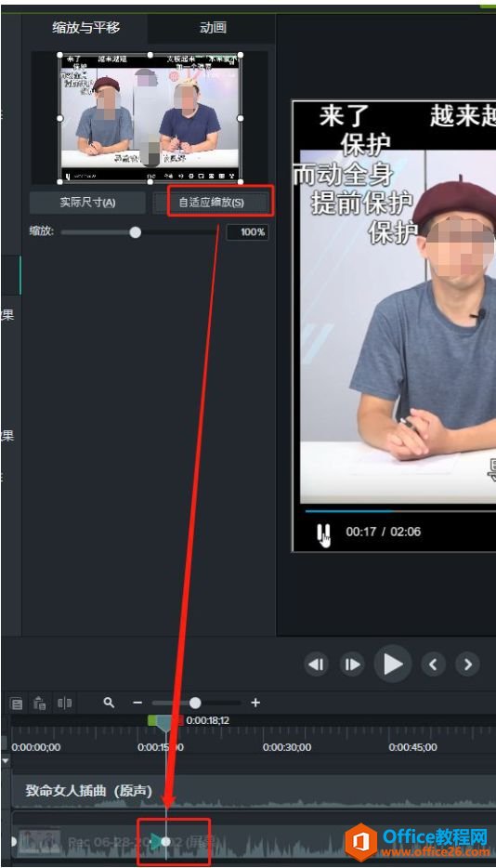
Task: Select the bottom-right handle of zoom frame
Action: click(x=240, y=181)
